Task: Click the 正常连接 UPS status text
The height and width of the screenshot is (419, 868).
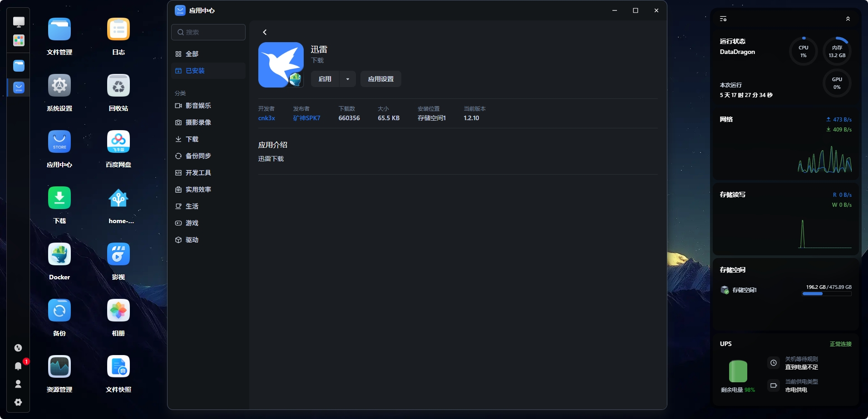Action: [840, 344]
